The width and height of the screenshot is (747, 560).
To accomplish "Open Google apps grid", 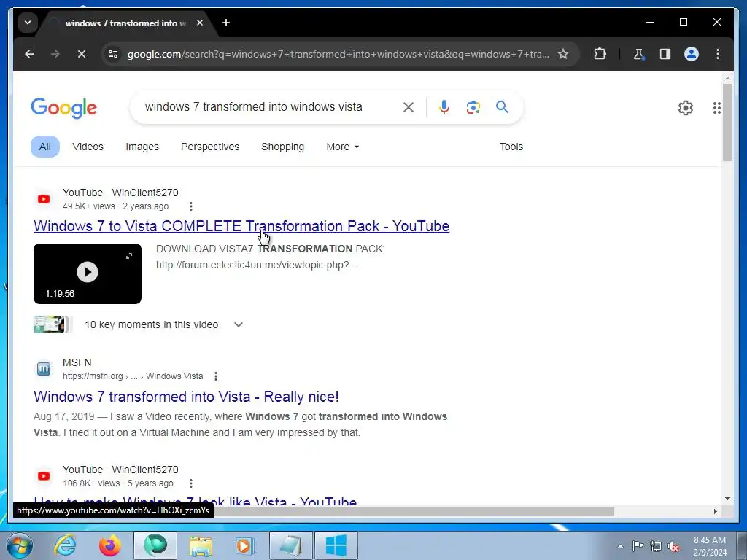I will 716,108.
